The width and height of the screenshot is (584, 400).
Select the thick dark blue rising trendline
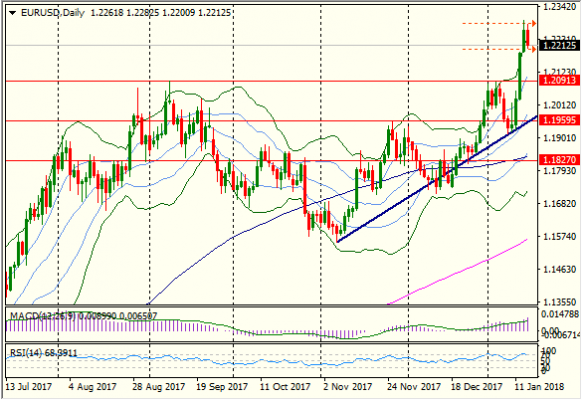pyautogui.click(x=437, y=179)
